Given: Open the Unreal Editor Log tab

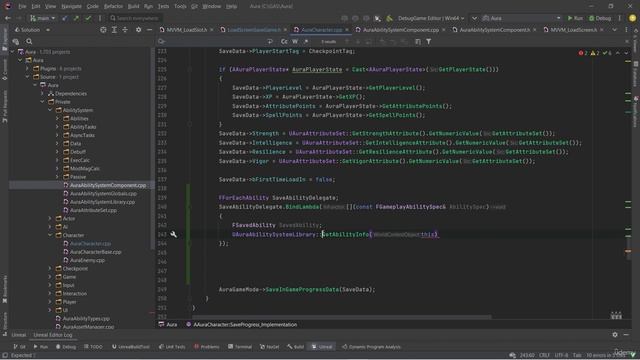Looking at the screenshot, I should tap(53, 335).
